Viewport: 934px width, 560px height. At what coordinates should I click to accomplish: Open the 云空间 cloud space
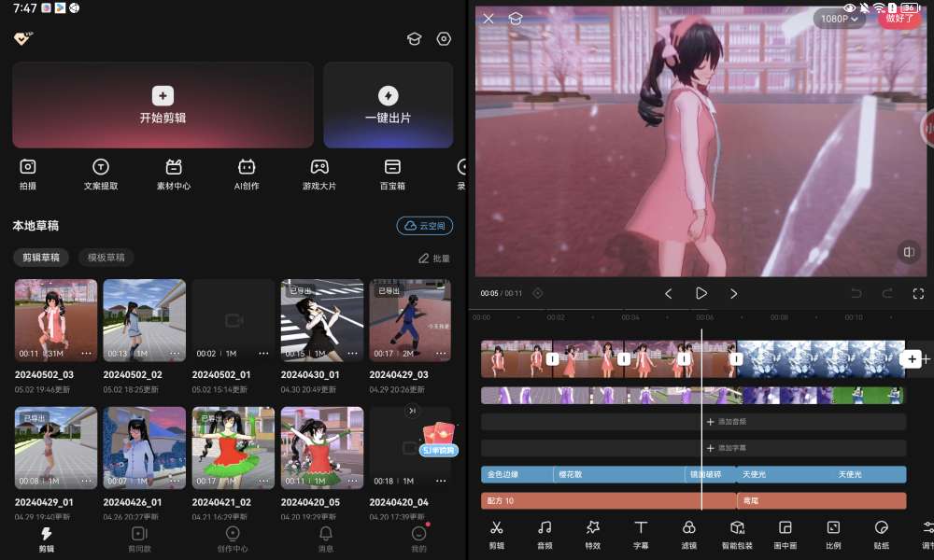pos(425,226)
